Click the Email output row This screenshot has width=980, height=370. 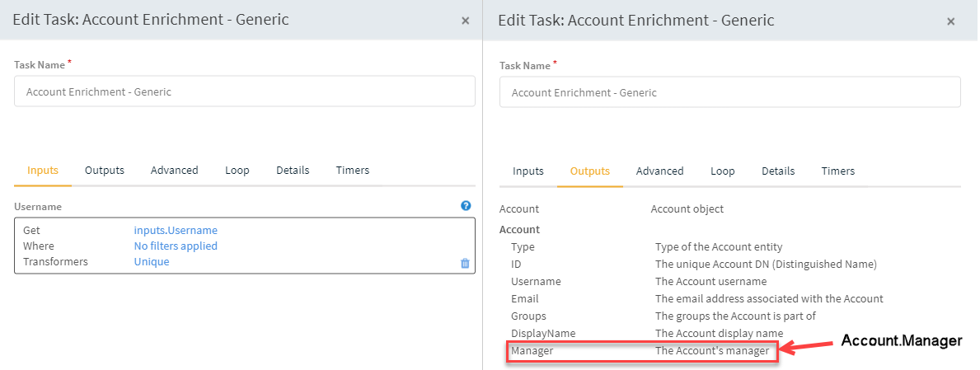pyautogui.click(x=524, y=299)
